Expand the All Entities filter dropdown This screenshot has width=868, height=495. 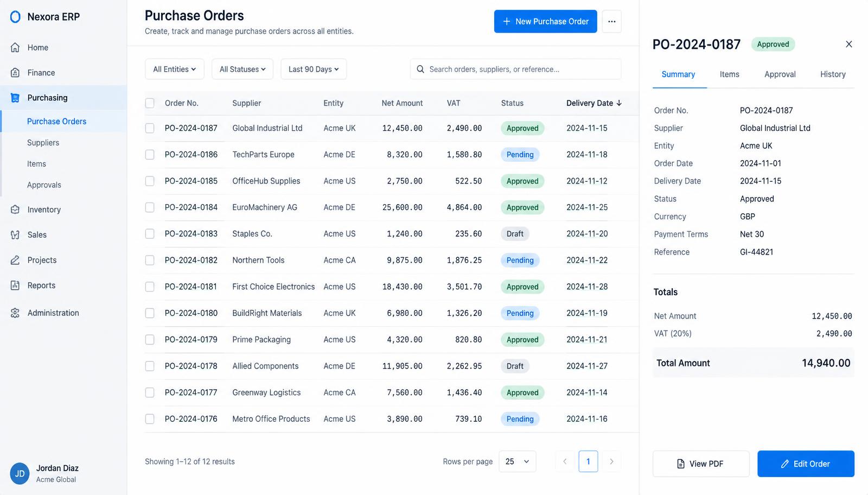175,69
